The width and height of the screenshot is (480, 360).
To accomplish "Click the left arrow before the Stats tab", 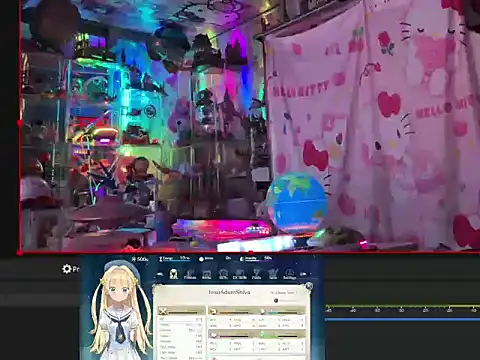I will pyautogui.click(x=160, y=274).
